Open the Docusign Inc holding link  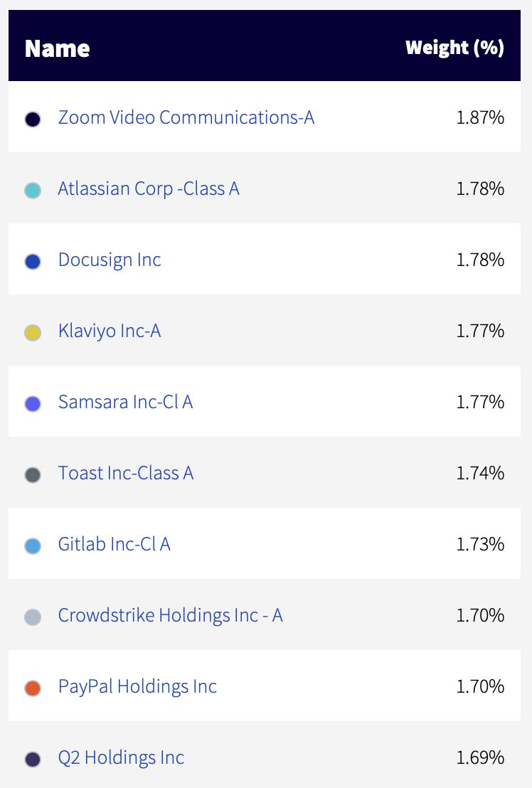click(110, 260)
